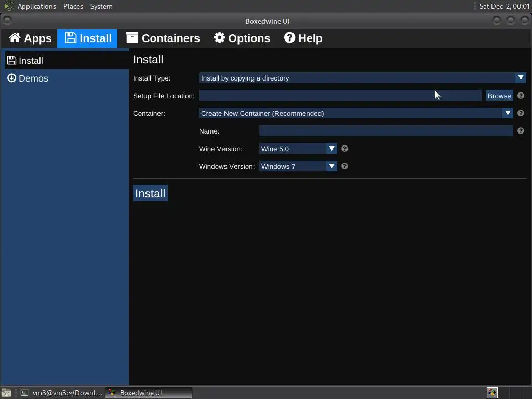The width and height of the screenshot is (532, 399).
Task: Click the floppy icon beside sidebar Install
Action: coord(11,60)
